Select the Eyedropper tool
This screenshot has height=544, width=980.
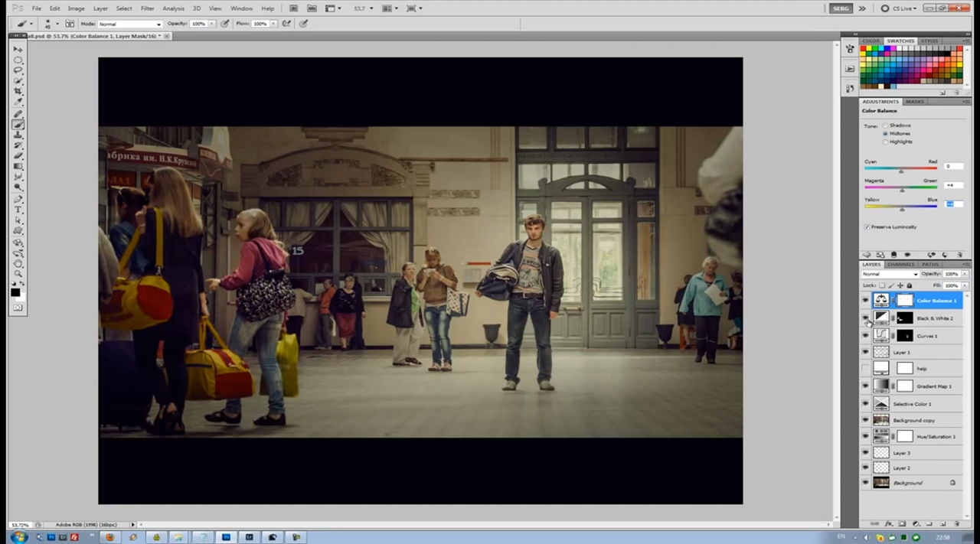pos(18,103)
